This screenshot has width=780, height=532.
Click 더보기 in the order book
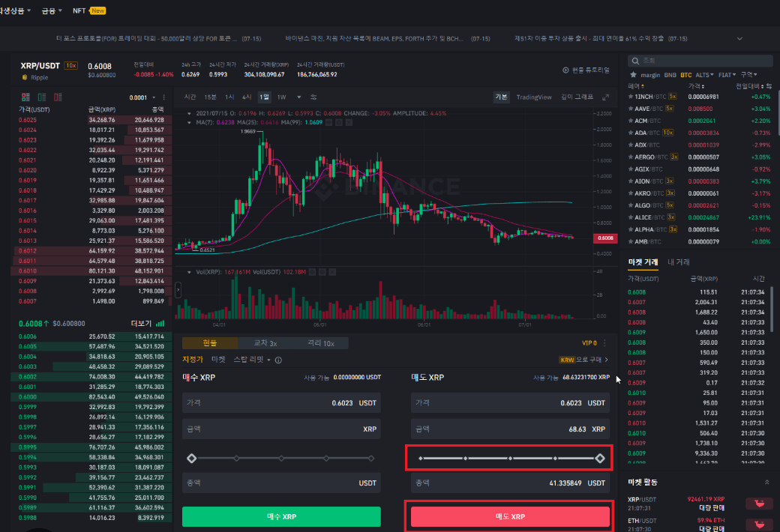(141, 324)
